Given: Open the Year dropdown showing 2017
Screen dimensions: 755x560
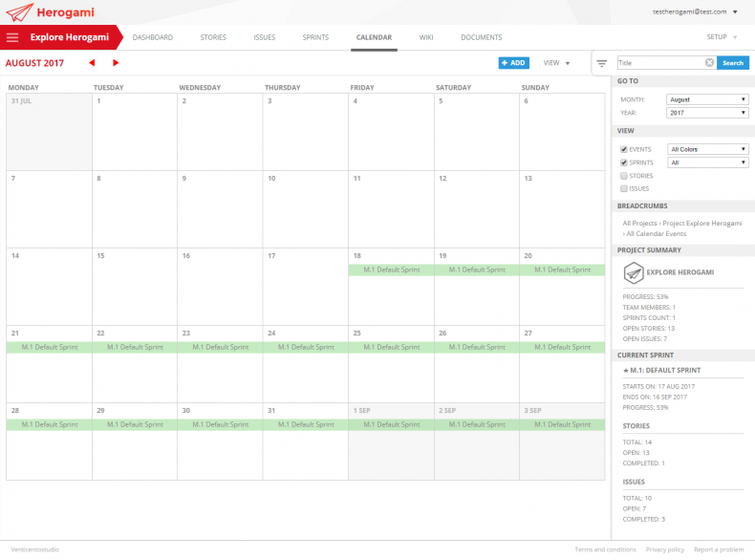Looking at the screenshot, I should point(708,113).
